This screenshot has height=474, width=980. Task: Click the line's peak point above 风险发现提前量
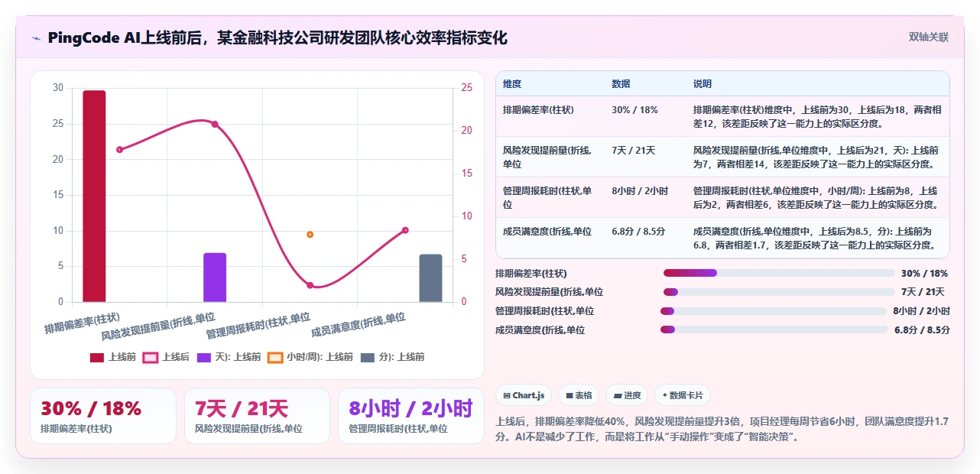tap(215, 124)
